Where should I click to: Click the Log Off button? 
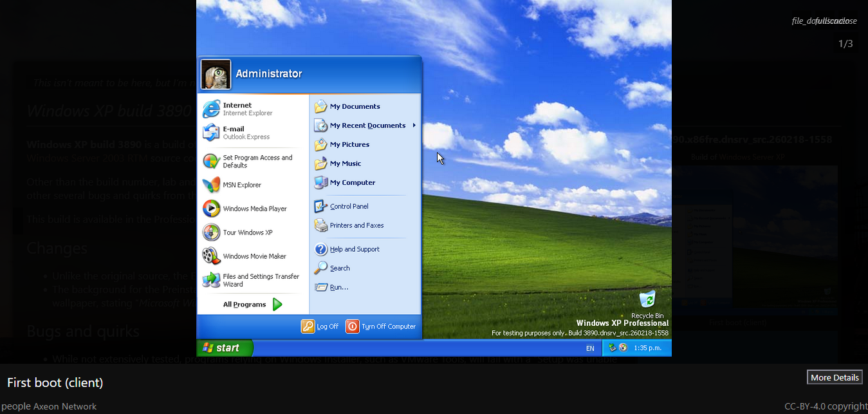pyautogui.click(x=320, y=326)
